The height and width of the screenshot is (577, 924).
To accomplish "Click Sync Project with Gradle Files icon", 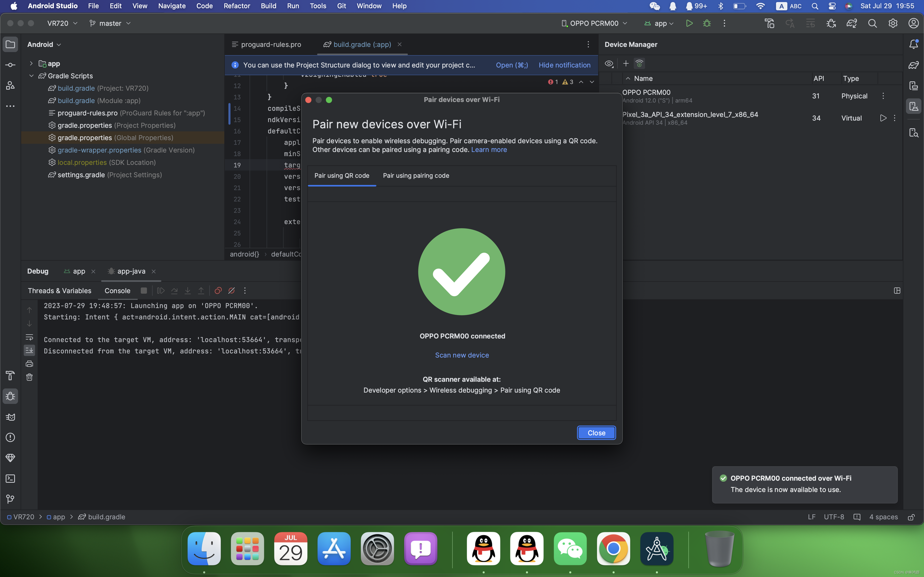I will (852, 23).
